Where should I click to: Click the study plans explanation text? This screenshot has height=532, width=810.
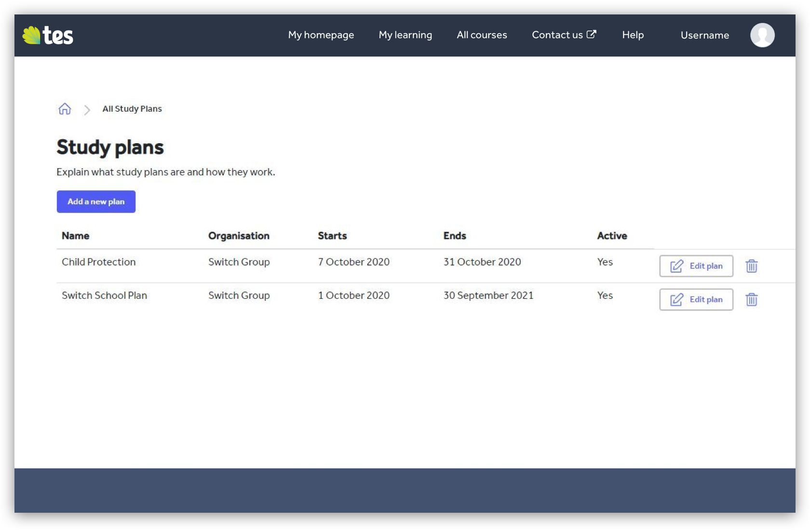pos(166,172)
